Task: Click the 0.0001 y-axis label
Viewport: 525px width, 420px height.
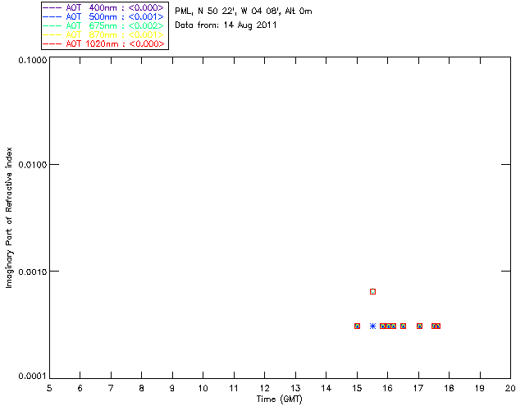Action: click(x=33, y=377)
